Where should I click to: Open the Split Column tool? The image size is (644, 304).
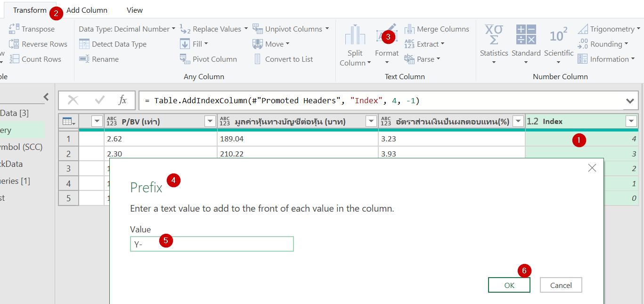[355, 43]
